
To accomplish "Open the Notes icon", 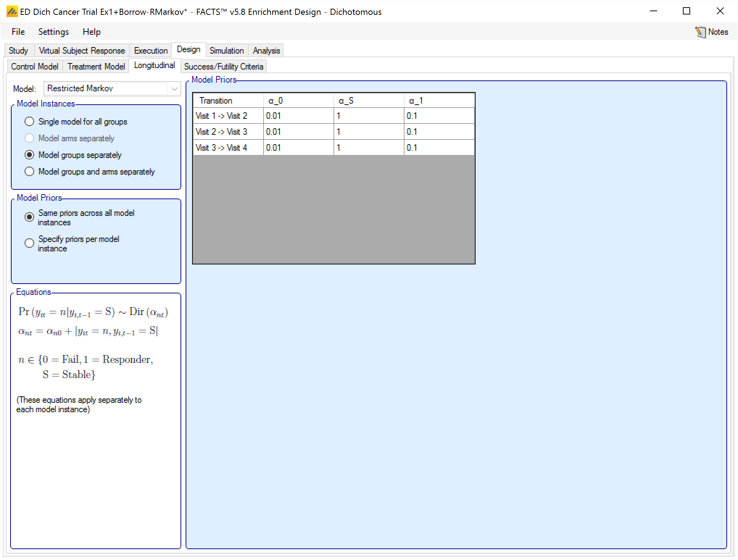I will [x=700, y=32].
